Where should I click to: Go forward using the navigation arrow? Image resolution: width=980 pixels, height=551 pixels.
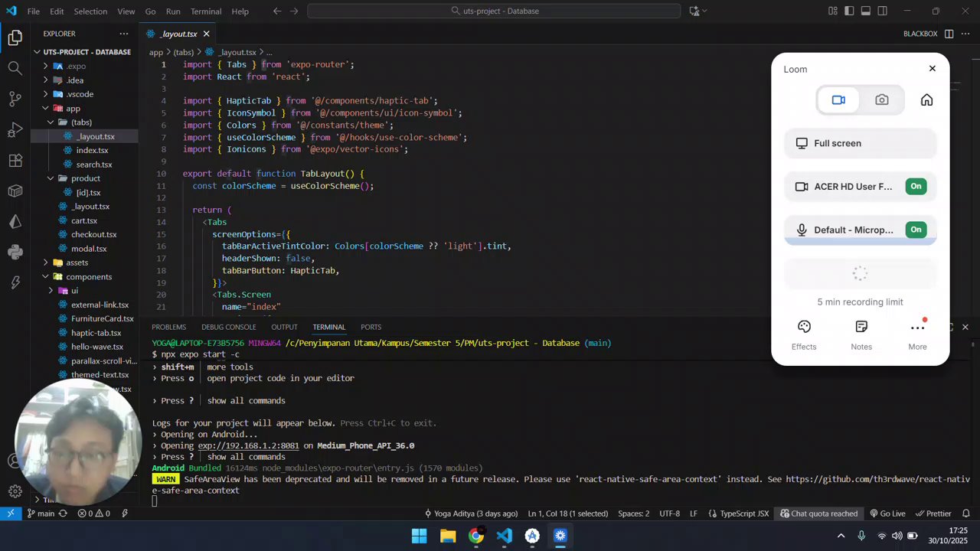point(294,11)
